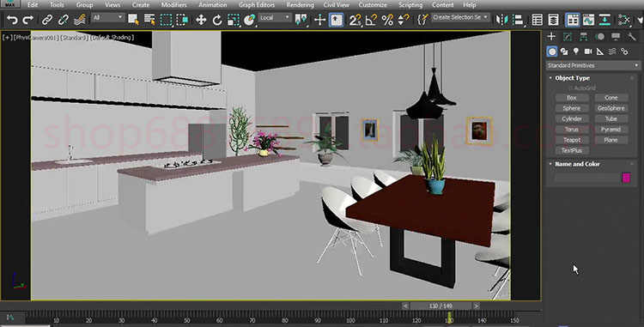The width and height of the screenshot is (644, 327).
Task: Open the Utilities wrench panel
Action: (631, 37)
